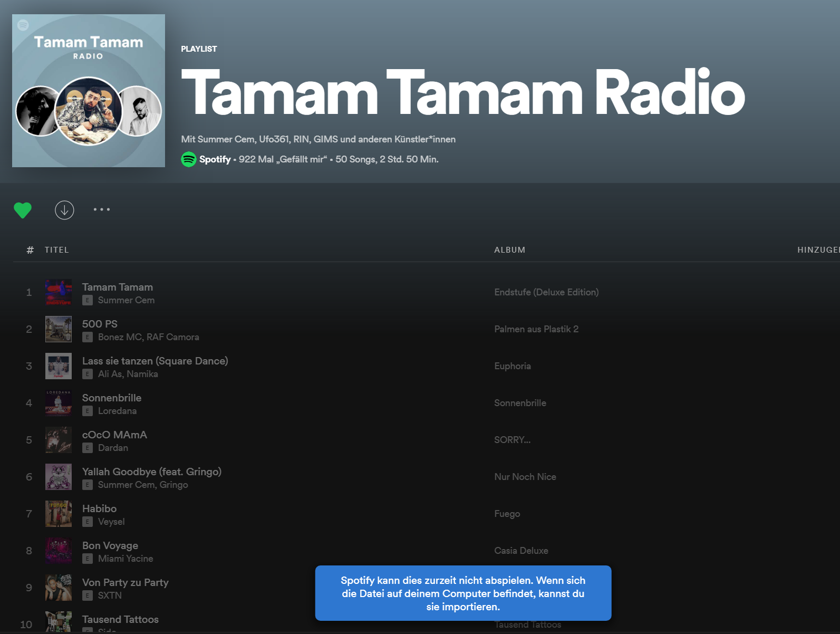The image size is (840, 634).
Task: Select track title cOcO MAmA
Action: [x=114, y=435]
